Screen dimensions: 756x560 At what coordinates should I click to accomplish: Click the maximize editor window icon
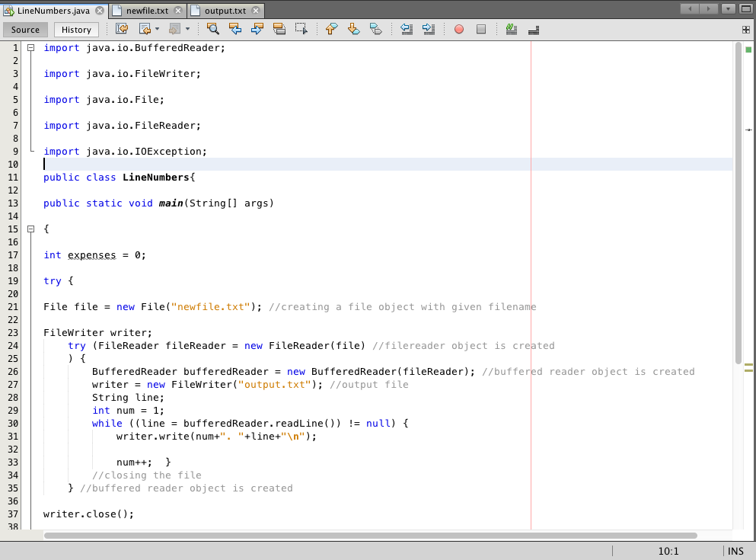click(x=745, y=8)
